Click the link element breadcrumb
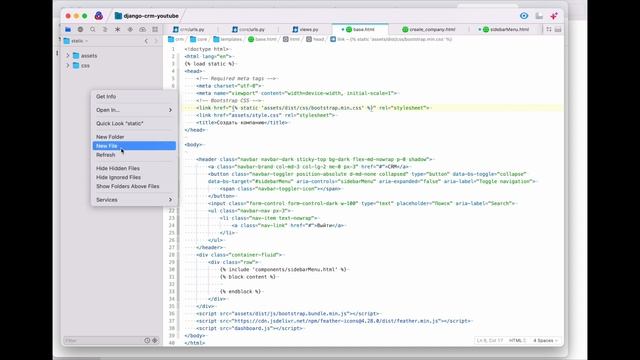This screenshot has width=640, height=360. point(391,39)
